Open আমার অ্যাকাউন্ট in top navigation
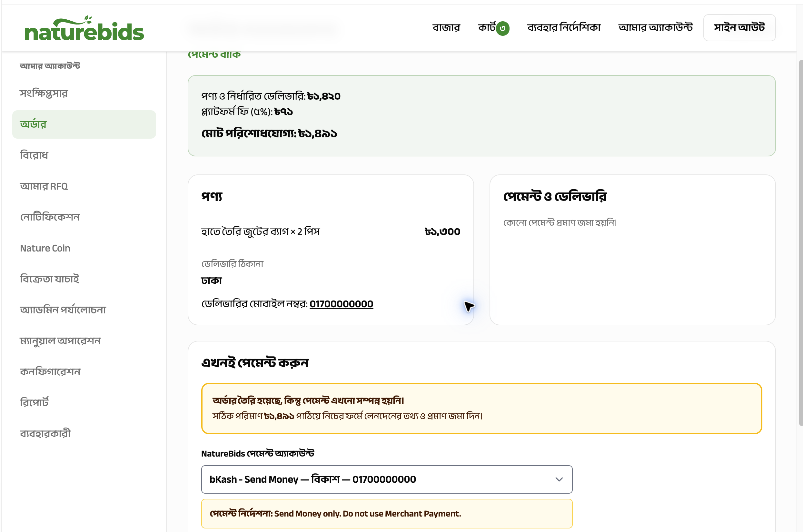Image resolution: width=803 pixels, height=532 pixels. click(655, 27)
